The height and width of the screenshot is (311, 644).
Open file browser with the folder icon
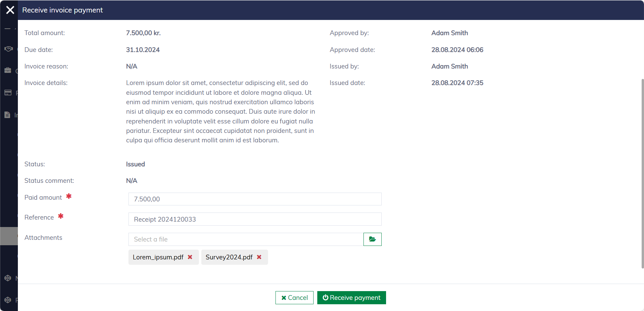[x=372, y=239]
